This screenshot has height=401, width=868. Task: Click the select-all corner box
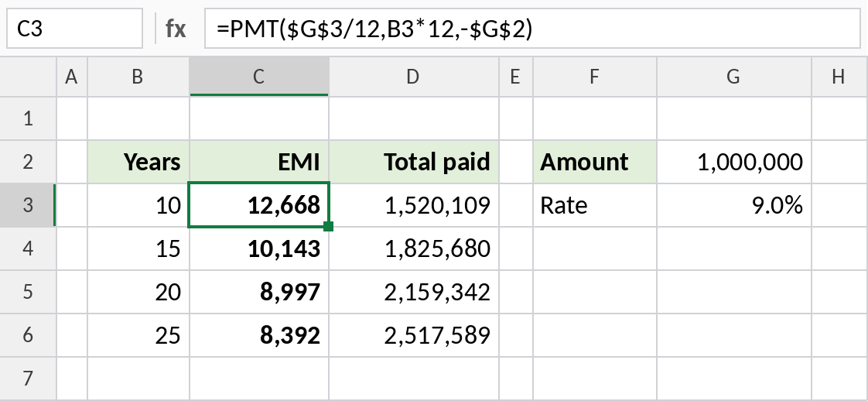(28, 77)
